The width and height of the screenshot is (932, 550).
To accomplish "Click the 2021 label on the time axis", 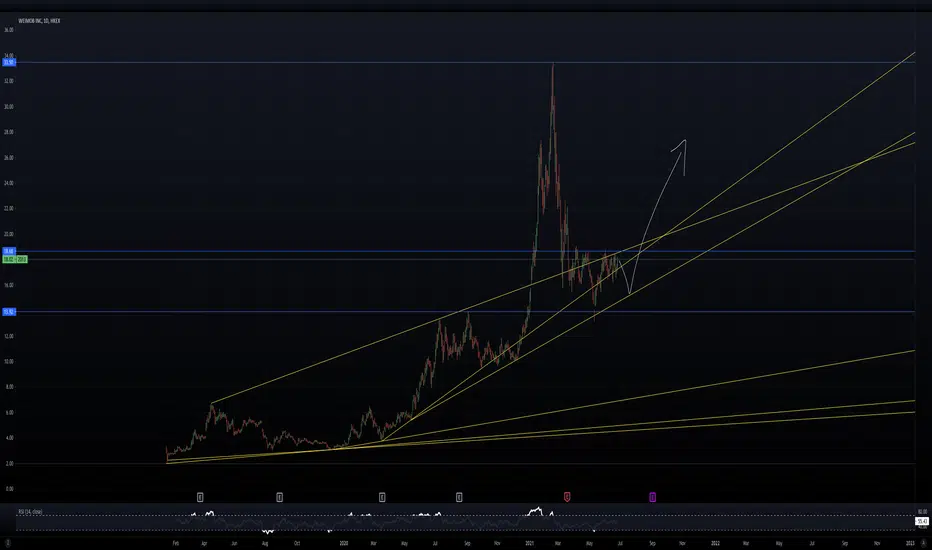I will [529, 543].
